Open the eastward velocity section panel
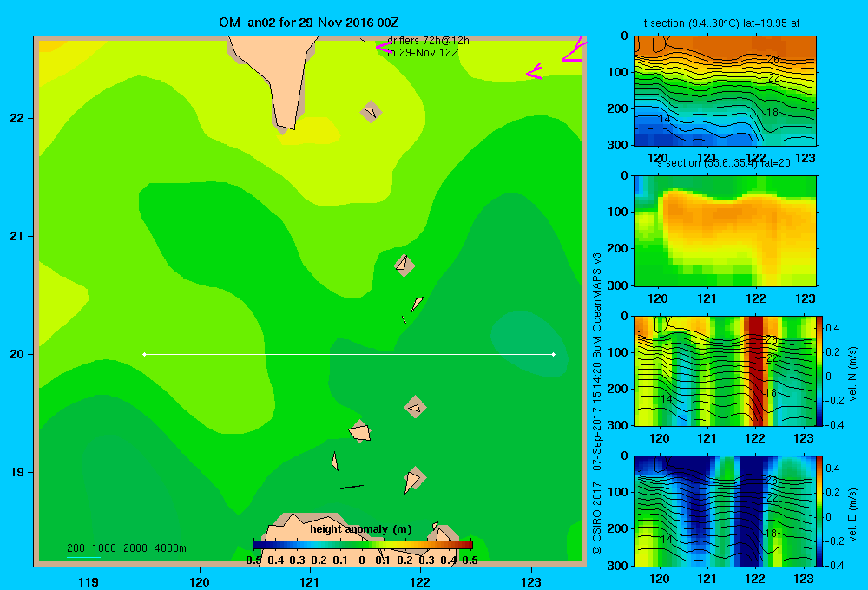 [x=725, y=511]
